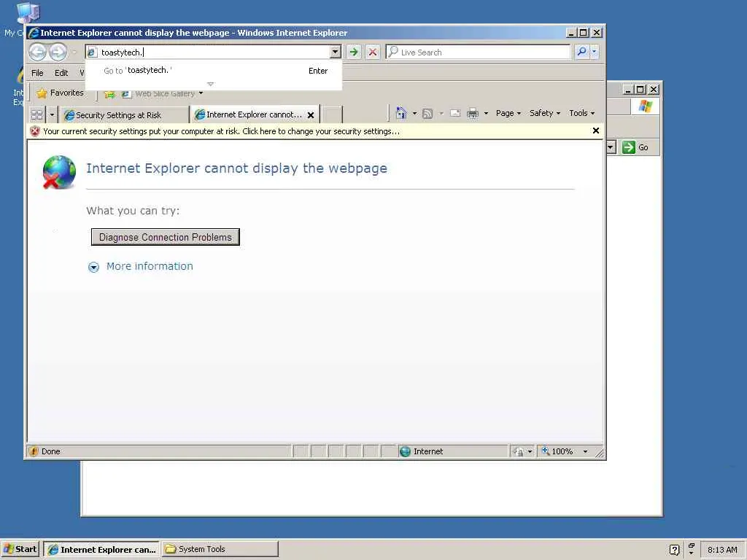Open a new blank tab
Screen dimensions: 747x560
(332, 114)
